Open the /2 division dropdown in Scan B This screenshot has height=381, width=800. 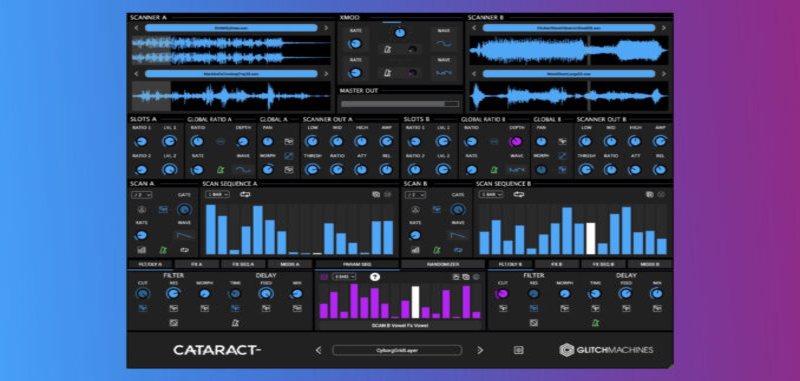(x=415, y=195)
